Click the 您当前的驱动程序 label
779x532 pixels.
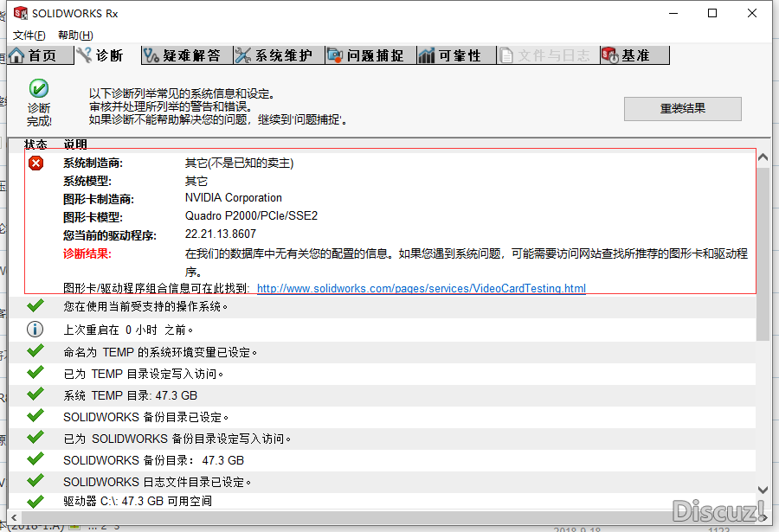pos(110,235)
